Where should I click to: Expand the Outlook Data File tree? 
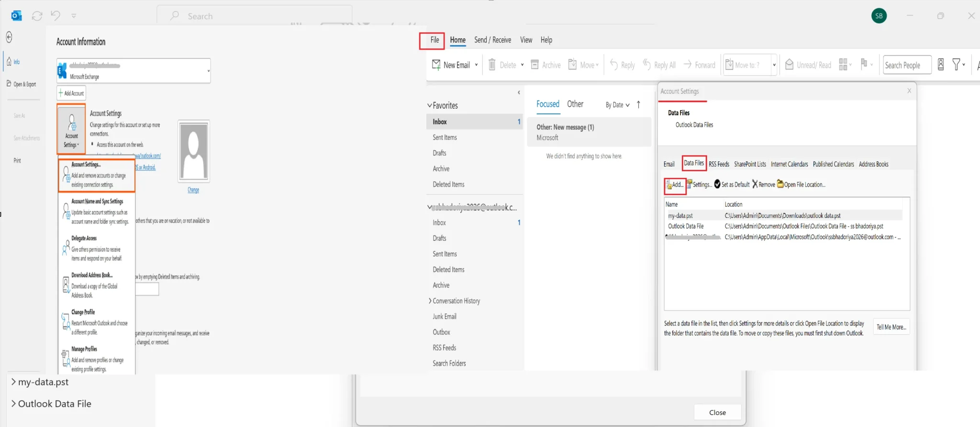pyautogui.click(x=13, y=404)
